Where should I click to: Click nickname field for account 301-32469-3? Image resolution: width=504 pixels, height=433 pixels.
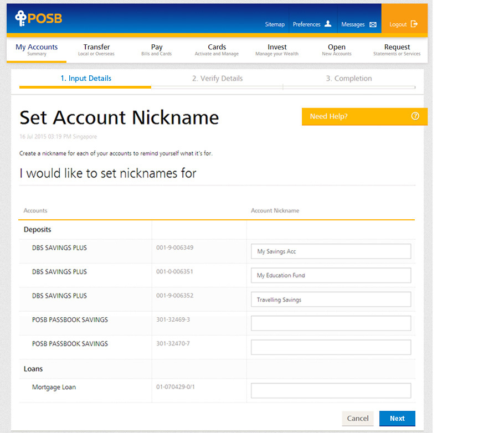[x=331, y=323]
